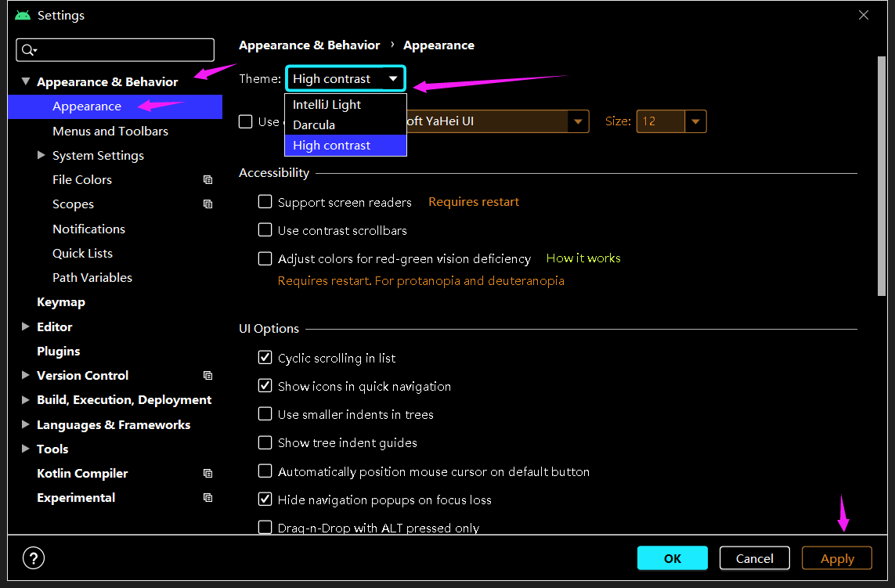This screenshot has width=895, height=588.
Task: Enable Support screen readers checkbox
Action: pos(265,201)
